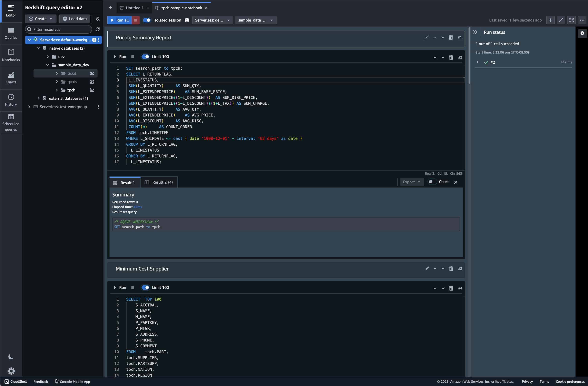This screenshot has height=386, width=588.
Task: Open the Charts panel
Action: [11, 78]
